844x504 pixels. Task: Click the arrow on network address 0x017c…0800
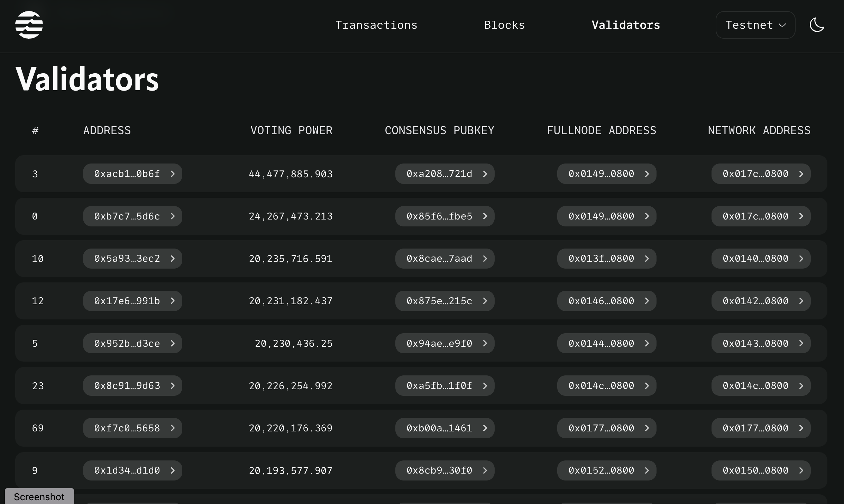click(801, 174)
